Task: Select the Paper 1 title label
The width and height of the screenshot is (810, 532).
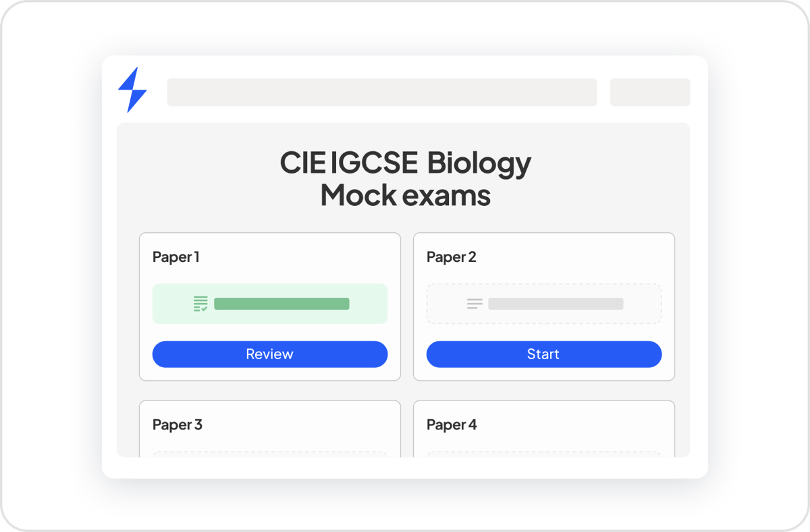Action: coord(175,257)
